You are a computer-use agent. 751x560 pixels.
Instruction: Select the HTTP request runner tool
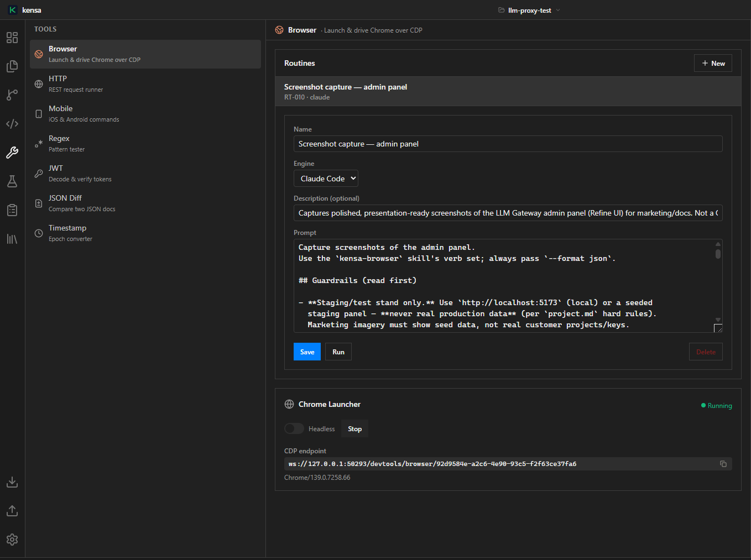click(x=145, y=84)
